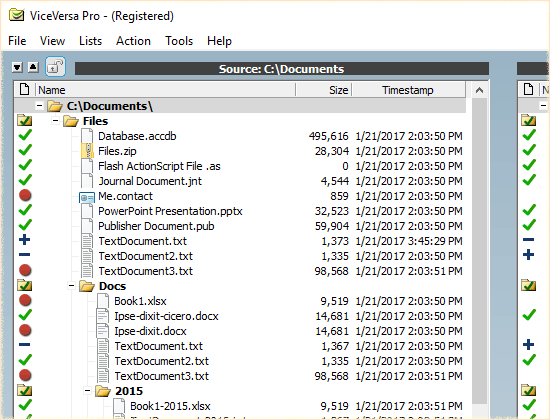Click blue minus icon in Target pane beside TextDocument.txt
This screenshot has height=420, width=550.
(529, 240)
